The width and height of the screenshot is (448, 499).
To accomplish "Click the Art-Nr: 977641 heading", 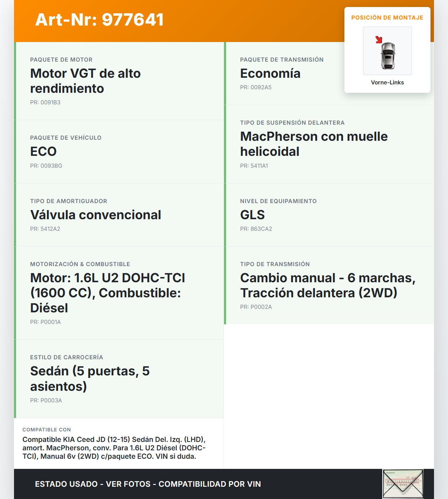I will pyautogui.click(x=99, y=20).
